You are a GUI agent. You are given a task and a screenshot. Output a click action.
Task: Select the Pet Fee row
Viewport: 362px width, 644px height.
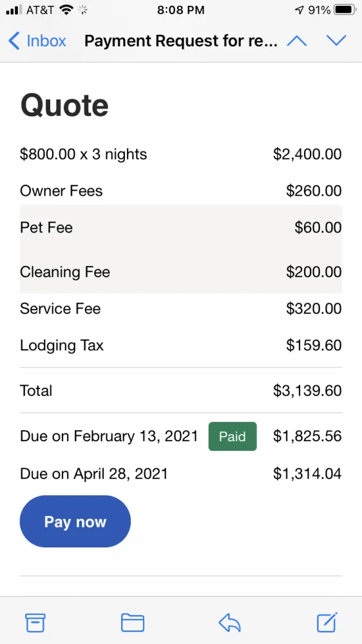point(181,227)
